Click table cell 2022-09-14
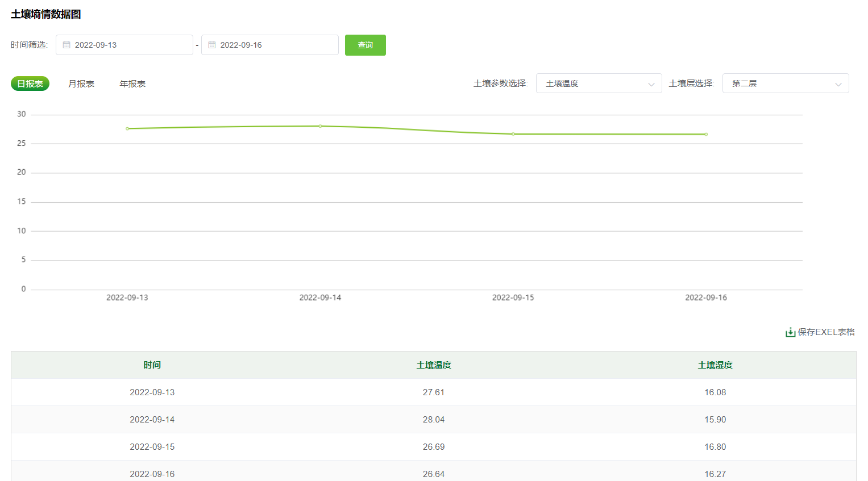The width and height of the screenshot is (868, 481). point(152,420)
